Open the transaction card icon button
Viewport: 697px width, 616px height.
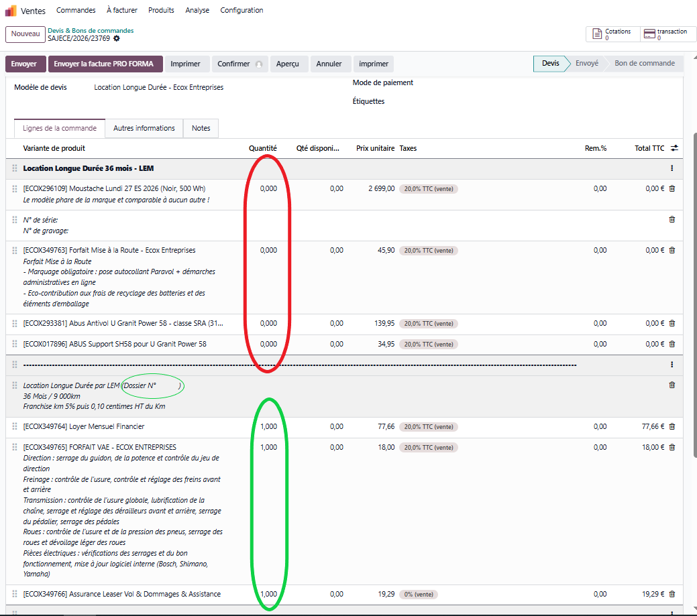[x=667, y=34]
